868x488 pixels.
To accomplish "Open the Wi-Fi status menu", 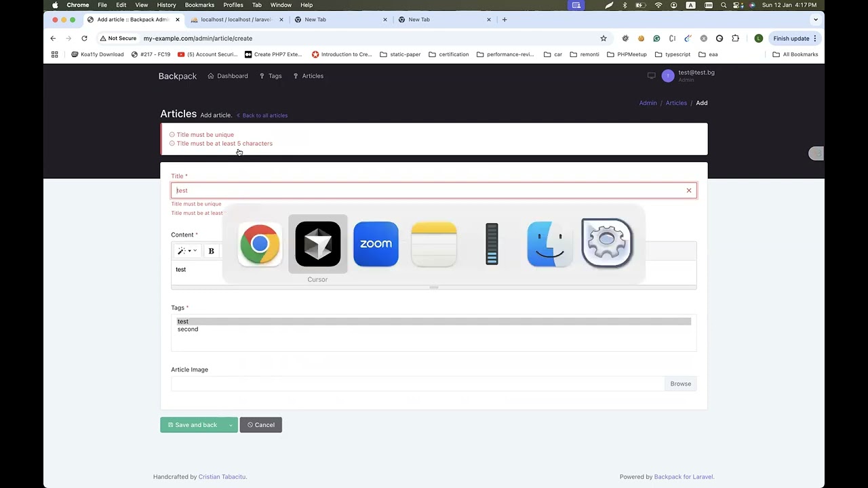I will [658, 5].
